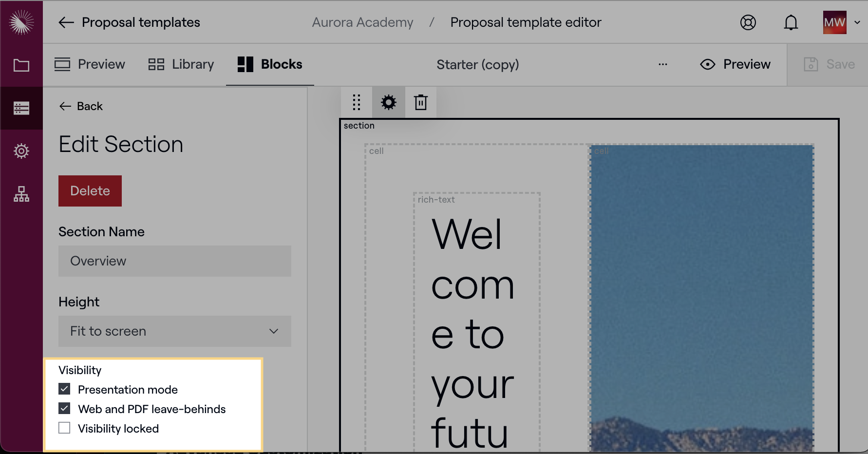Uncheck the Presentation mode checkbox
Screen dimensions: 868x454
pos(64,389)
